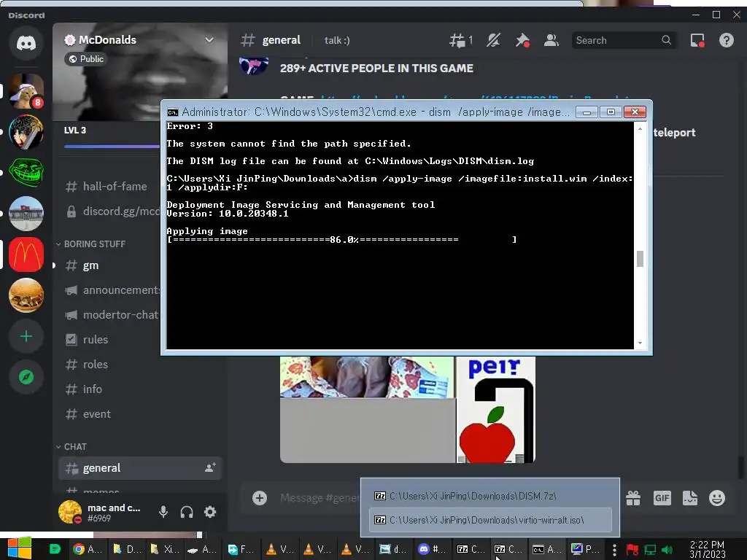This screenshot has height=560, width=747.
Task: Show pinned messages
Action: 522,41
